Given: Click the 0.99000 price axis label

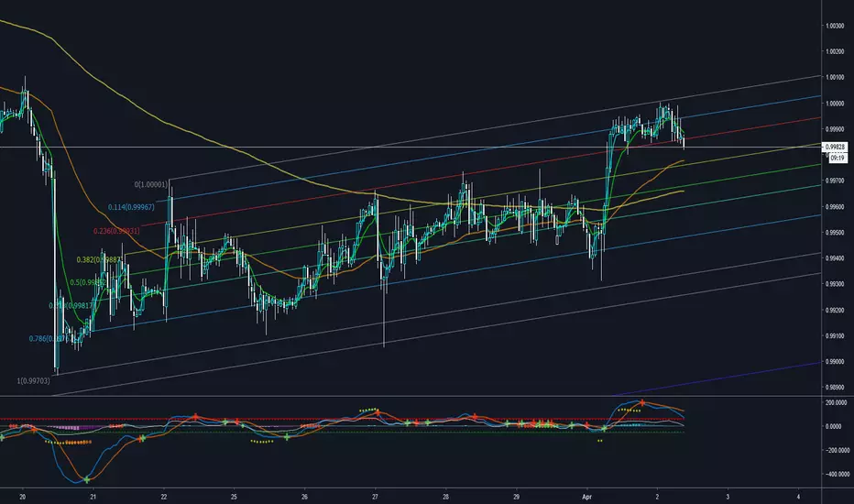Looking at the screenshot, I should 835,362.
